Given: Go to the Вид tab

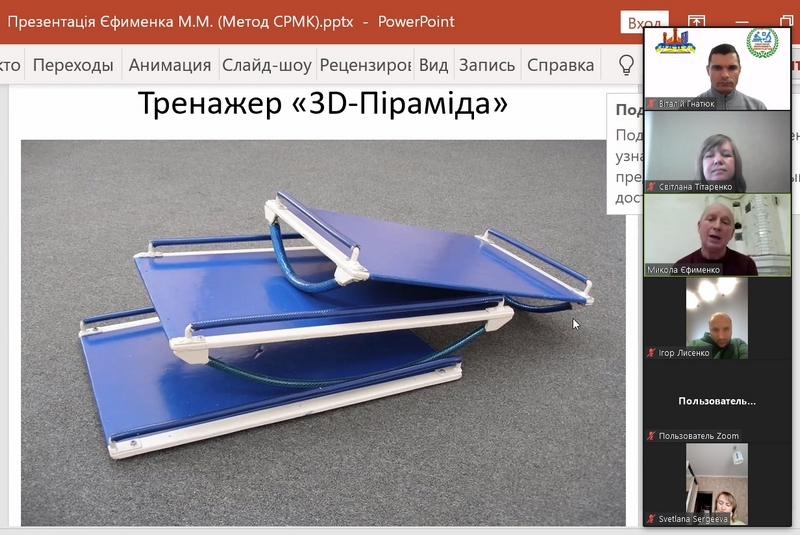Looking at the screenshot, I should 433,66.
